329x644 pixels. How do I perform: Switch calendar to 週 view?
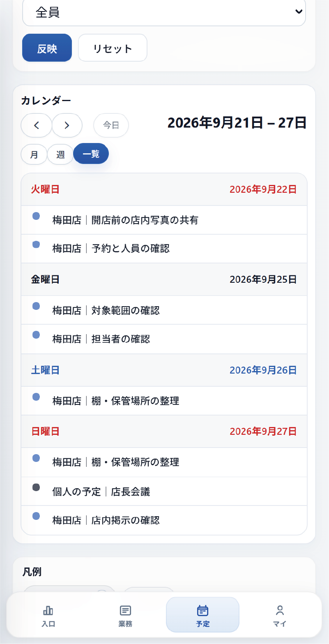60,155
